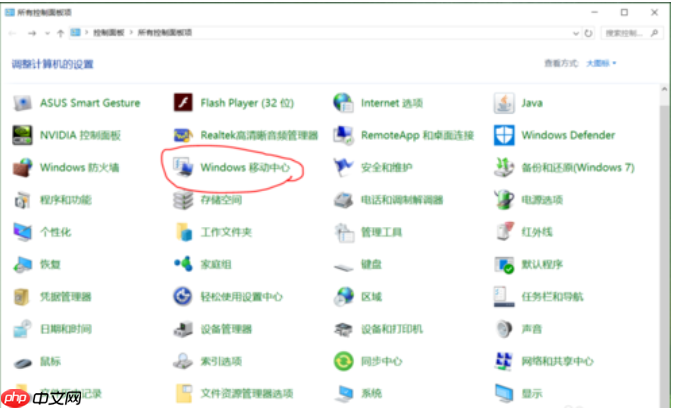This screenshot has width=673, height=408.
Task: Open 索引选项
Action: click(221, 362)
